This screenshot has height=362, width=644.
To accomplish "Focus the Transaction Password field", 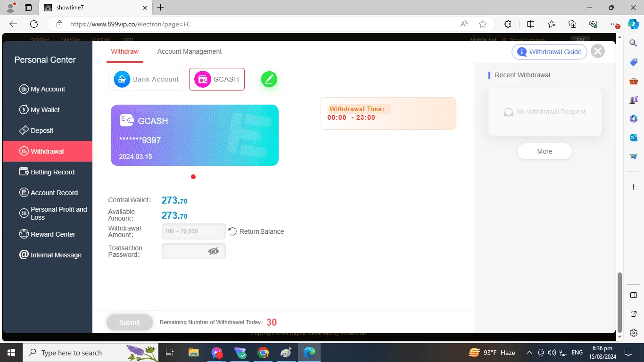I will point(193,251).
